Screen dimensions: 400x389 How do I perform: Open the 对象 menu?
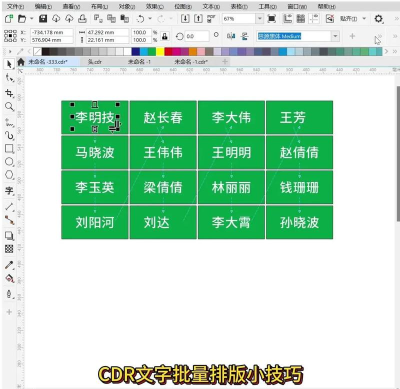(127, 6)
